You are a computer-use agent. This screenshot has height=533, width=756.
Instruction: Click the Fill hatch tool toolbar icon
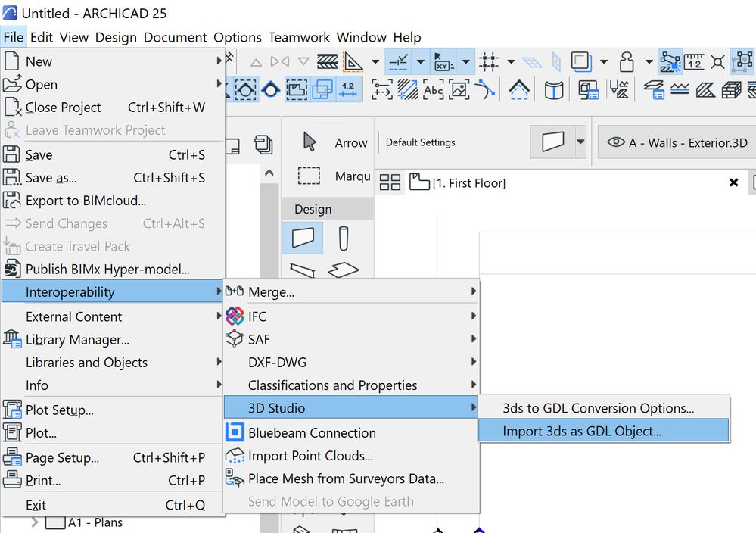coord(407,90)
